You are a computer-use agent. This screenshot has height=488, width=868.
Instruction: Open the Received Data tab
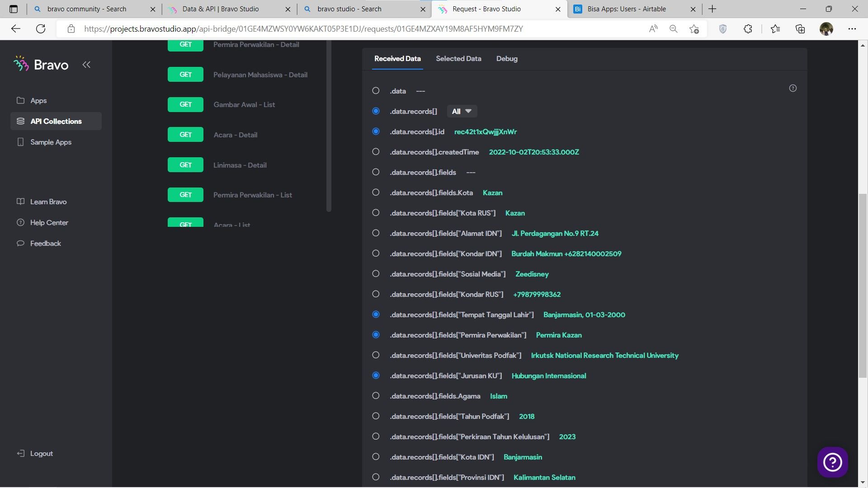pyautogui.click(x=397, y=59)
